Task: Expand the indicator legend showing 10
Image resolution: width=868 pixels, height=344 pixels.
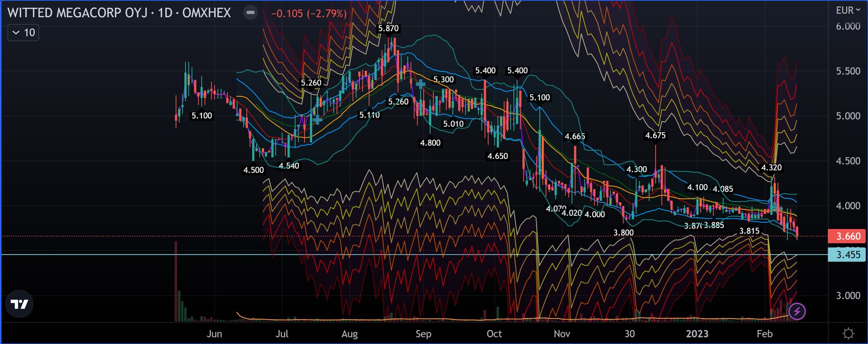Action: click(23, 33)
